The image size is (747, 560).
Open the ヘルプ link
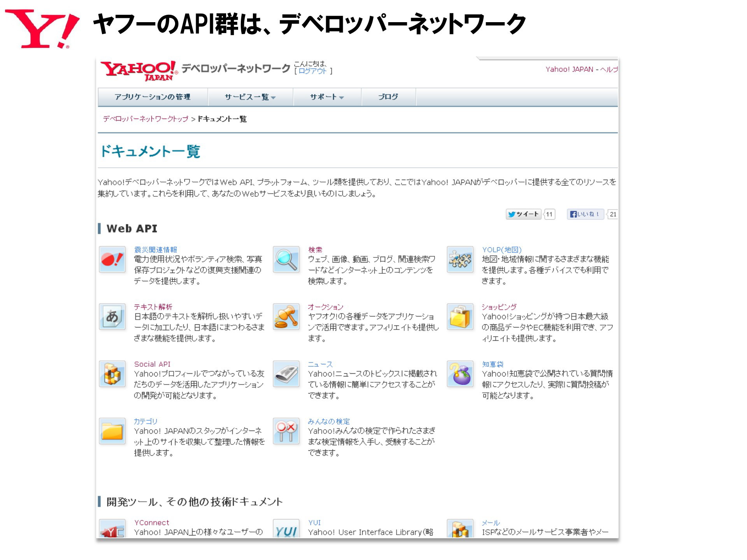tap(609, 69)
